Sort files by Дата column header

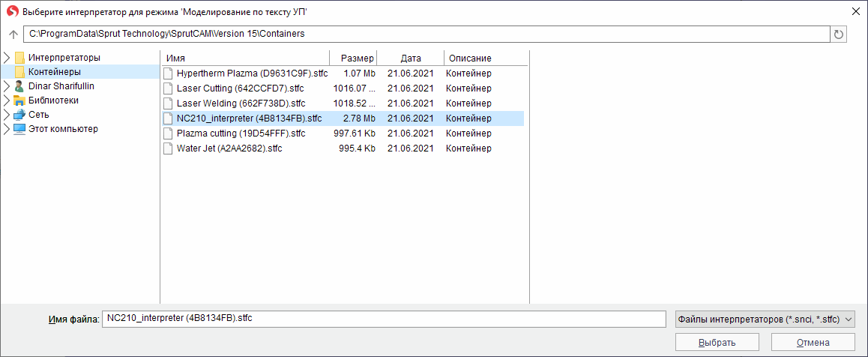point(411,58)
